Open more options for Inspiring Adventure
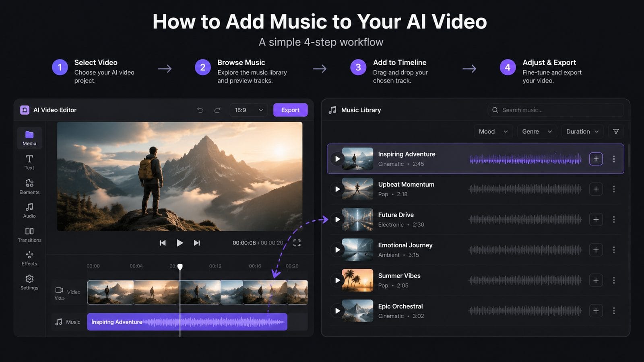Screen dimensions: 644x362 coord(614,159)
